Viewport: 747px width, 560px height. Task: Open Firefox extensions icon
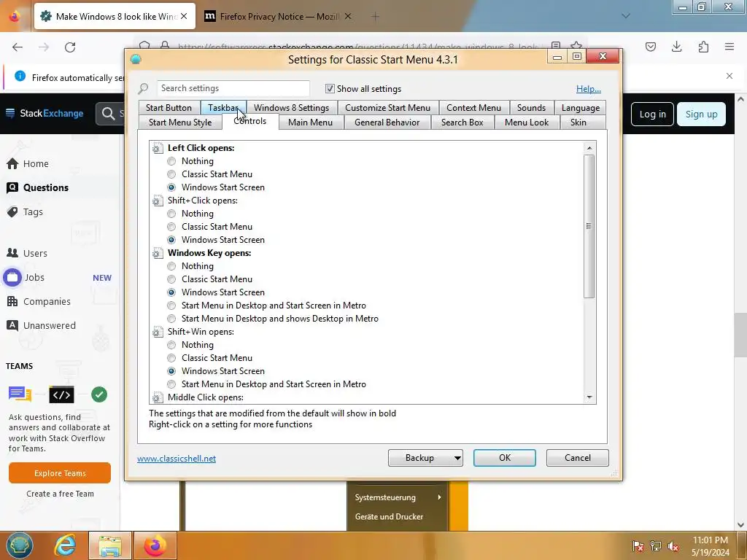pos(703,47)
